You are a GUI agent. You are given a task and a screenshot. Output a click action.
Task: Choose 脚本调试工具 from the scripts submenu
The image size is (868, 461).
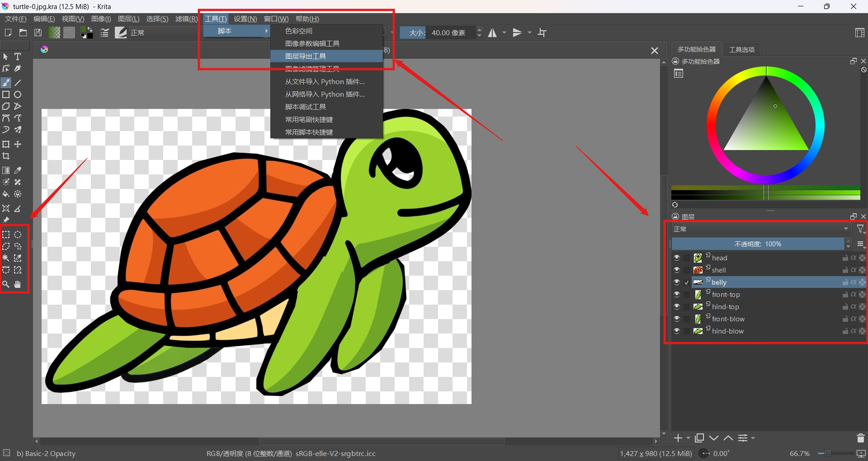tap(326, 107)
